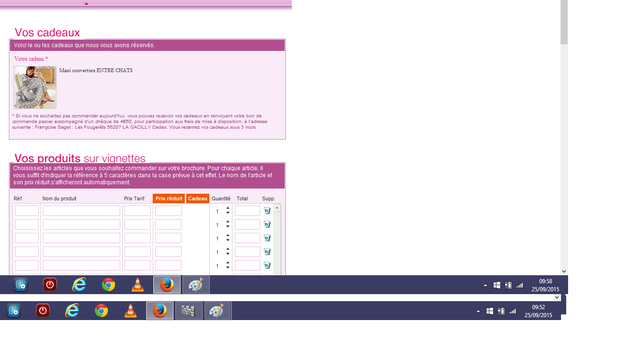Click the Réf. field in the first row
The height and width of the screenshot is (362, 644).
tap(27, 211)
